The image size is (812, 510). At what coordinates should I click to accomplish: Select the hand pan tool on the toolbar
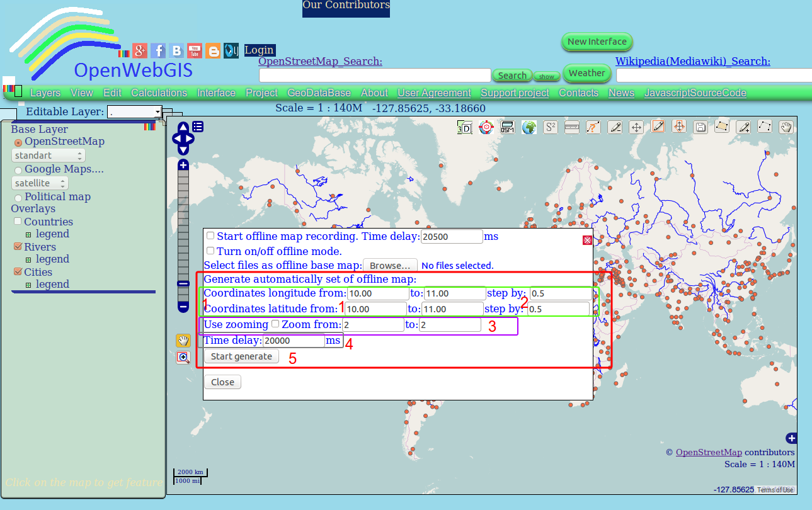click(786, 127)
